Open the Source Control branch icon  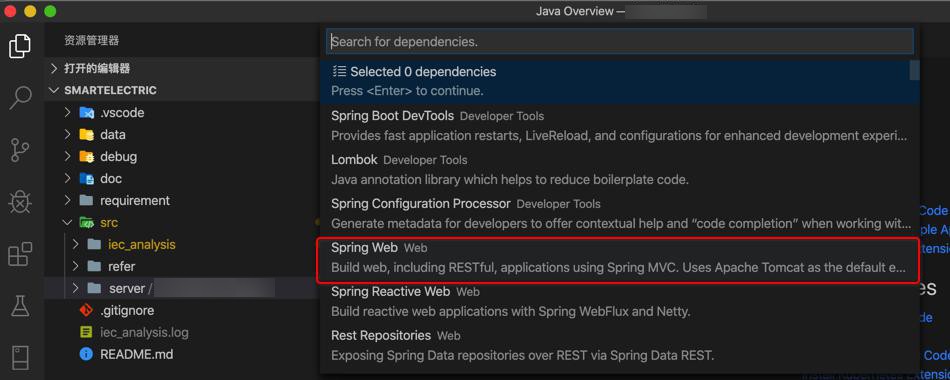click(x=20, y=150)
